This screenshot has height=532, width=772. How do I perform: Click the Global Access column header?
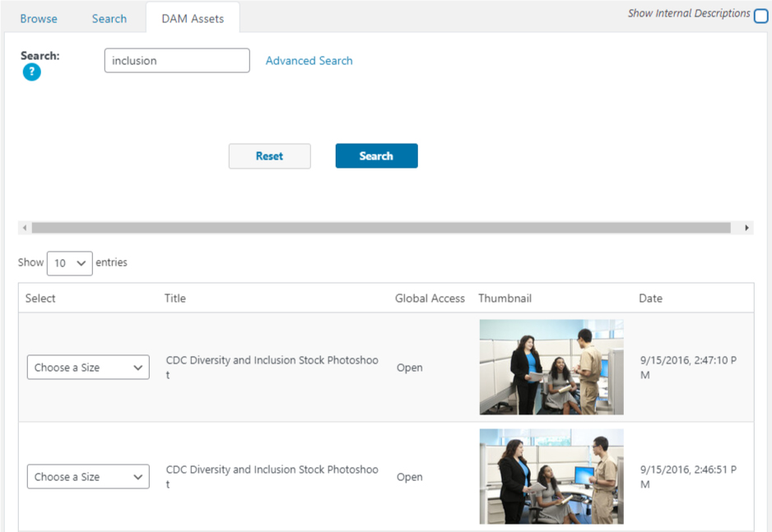430,298
